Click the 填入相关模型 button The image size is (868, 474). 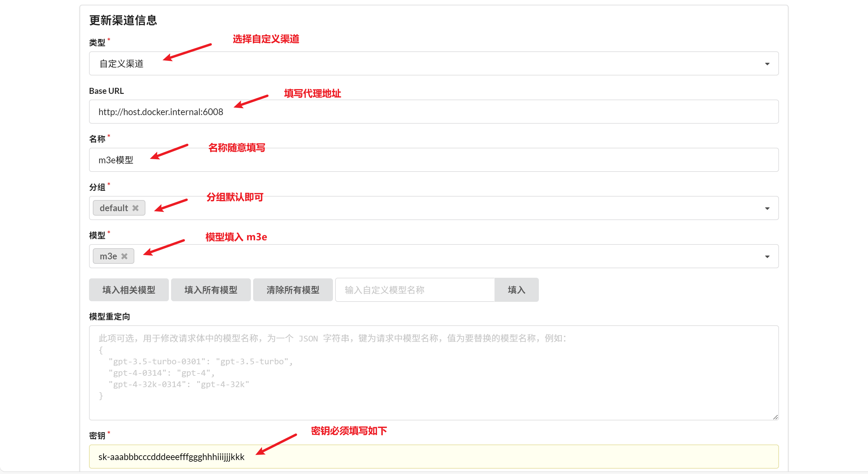[x=129, y=289]
